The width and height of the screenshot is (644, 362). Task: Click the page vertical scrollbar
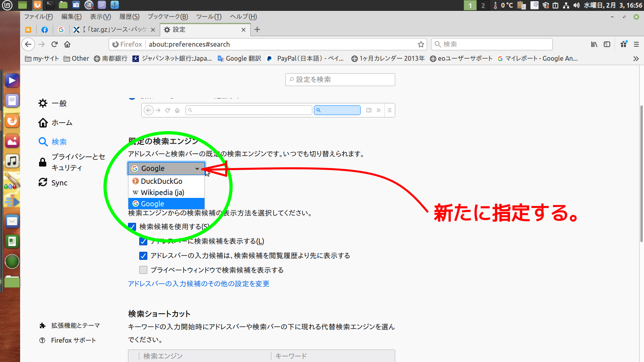[641, 173]
